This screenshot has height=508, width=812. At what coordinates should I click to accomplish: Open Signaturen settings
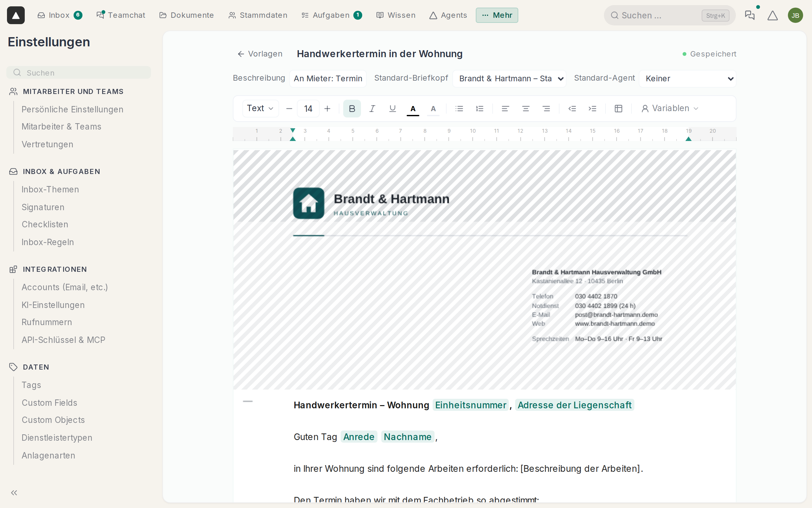(43, 207)
